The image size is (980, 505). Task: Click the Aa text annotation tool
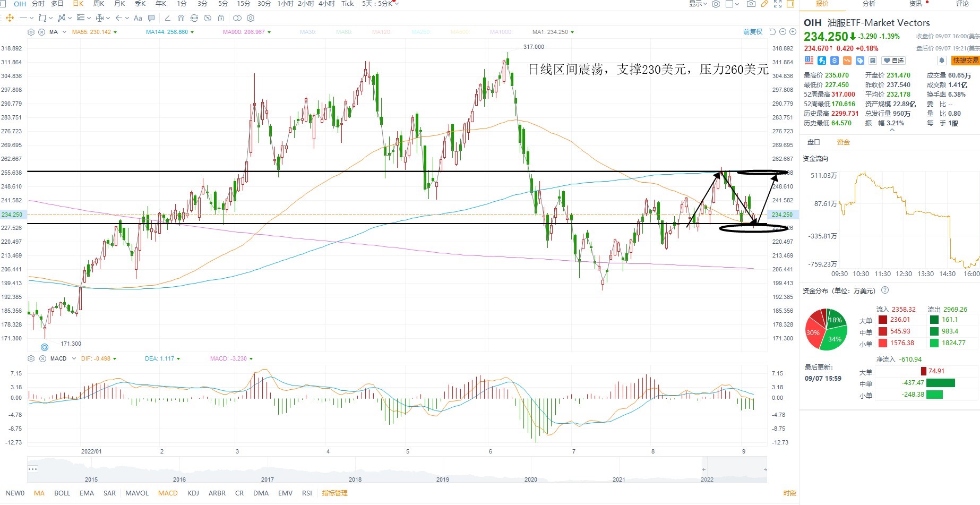(138, 18)
